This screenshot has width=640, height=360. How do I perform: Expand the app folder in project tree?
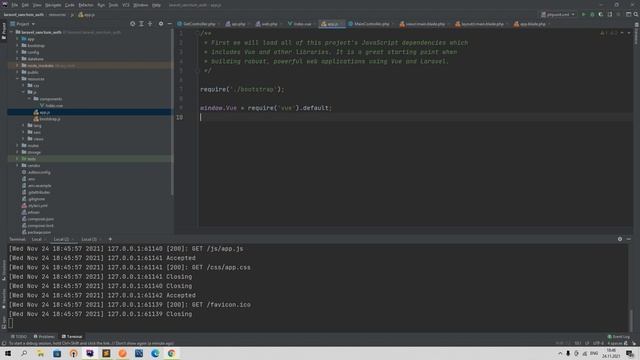[17, 39]
